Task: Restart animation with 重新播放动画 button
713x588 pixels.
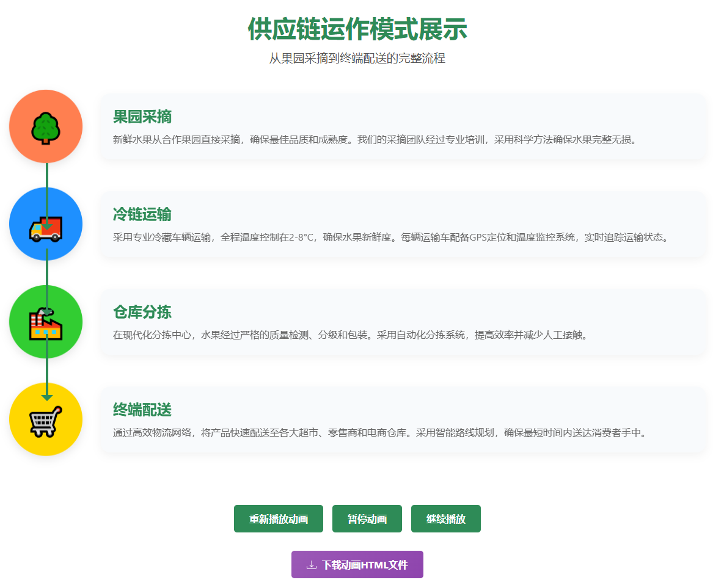Action: 278,519
